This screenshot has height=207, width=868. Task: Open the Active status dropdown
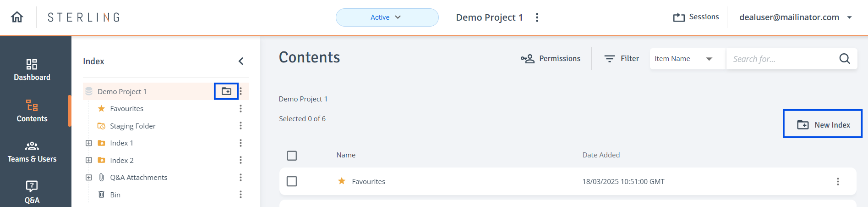pyautogui.click(x=387, y=17)
